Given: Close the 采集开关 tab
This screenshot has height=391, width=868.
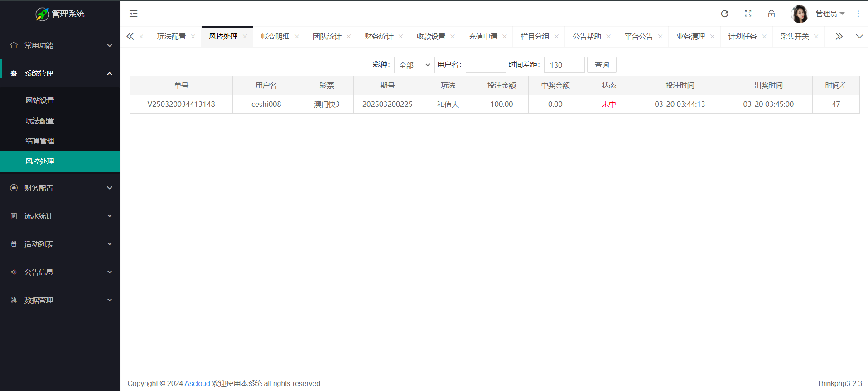Looking at the screenshot, I should (816, 37).
